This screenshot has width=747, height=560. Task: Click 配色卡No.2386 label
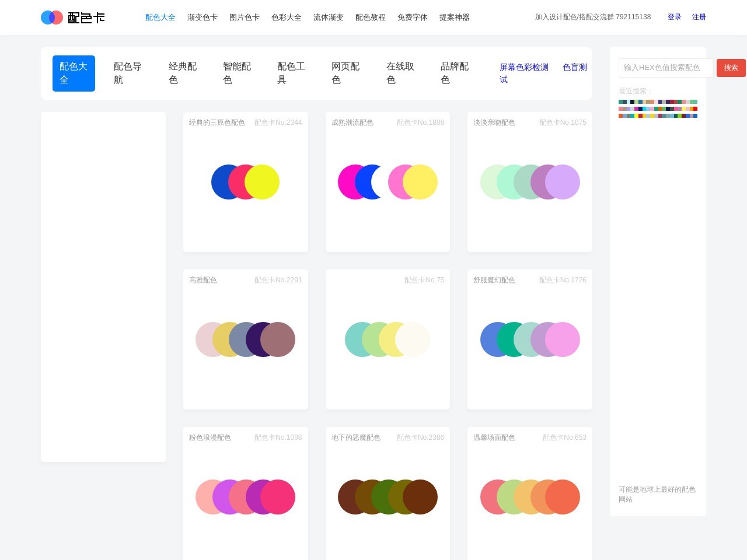pos(420,437)
